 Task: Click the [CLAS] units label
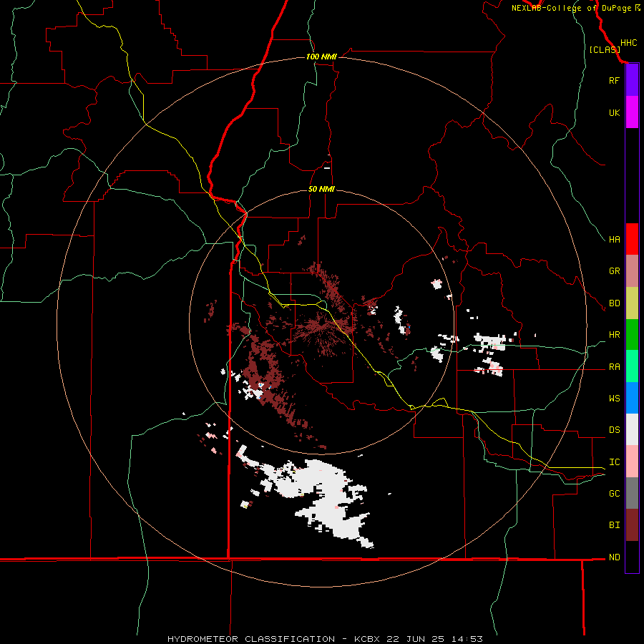[x=604, y=49]
